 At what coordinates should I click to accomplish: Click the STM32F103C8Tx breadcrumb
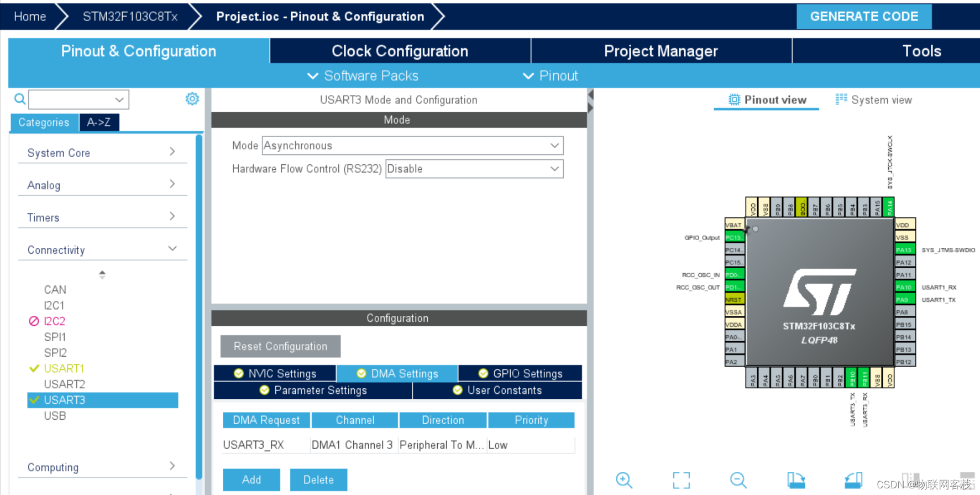point(130,17)
